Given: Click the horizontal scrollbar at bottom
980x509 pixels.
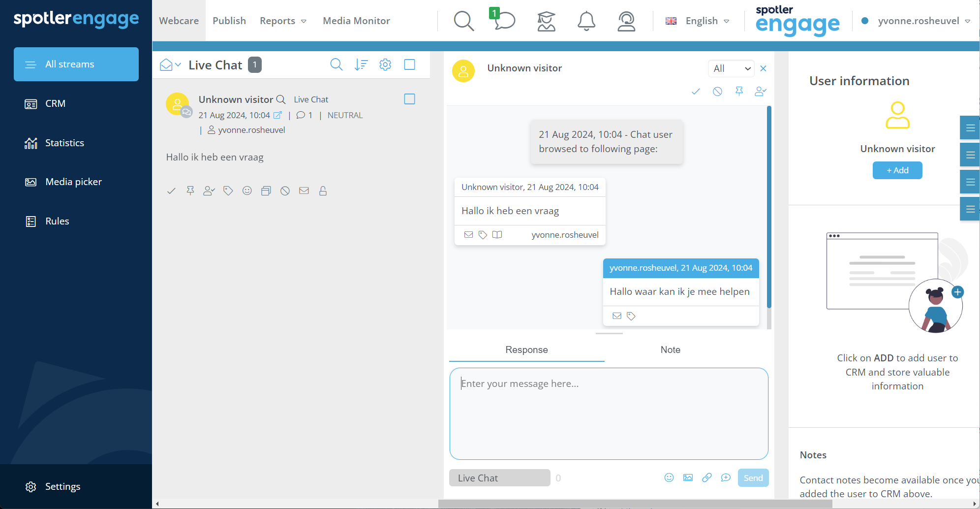Looking at the screenshot, I should tap(635, 504).
